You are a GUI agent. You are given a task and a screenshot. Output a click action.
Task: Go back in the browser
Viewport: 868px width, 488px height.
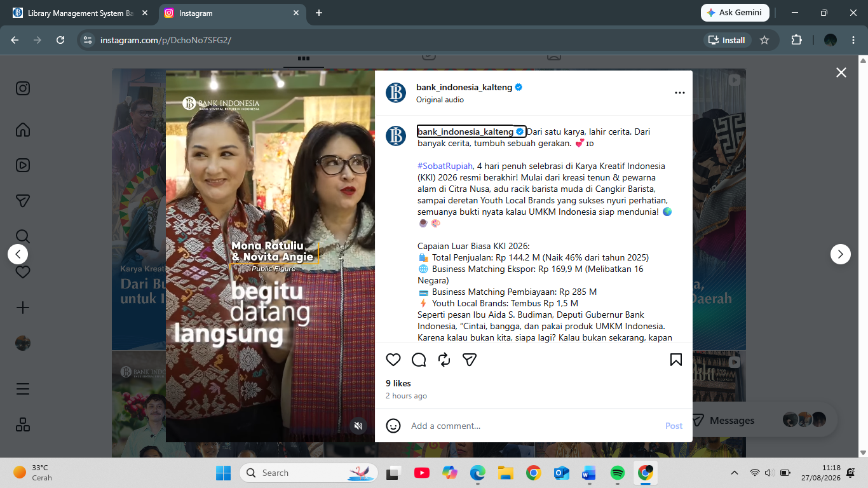[15, 40]
